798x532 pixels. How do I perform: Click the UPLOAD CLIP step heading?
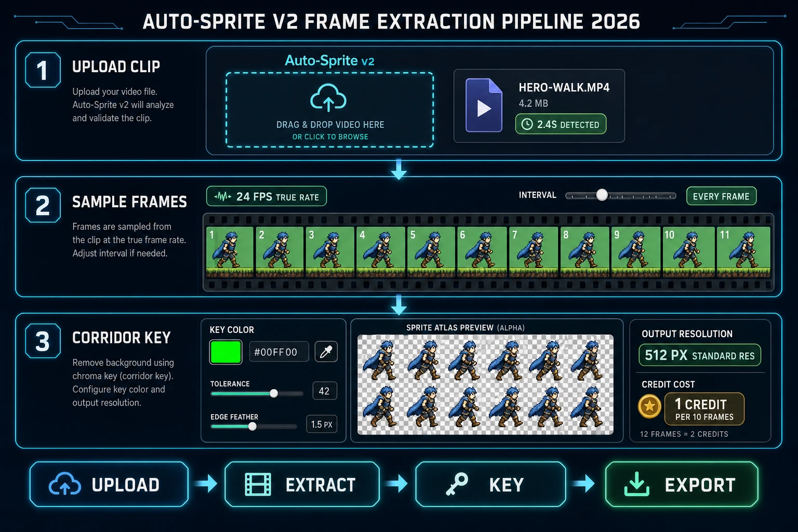coord(116,66)
